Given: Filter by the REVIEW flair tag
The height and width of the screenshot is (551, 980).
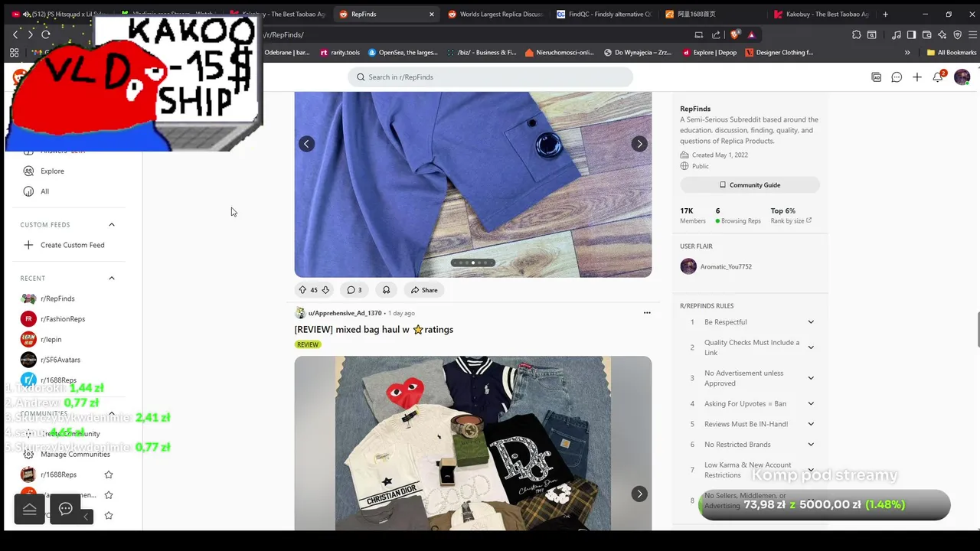Looking at the screenshot, I should [308, 344].
